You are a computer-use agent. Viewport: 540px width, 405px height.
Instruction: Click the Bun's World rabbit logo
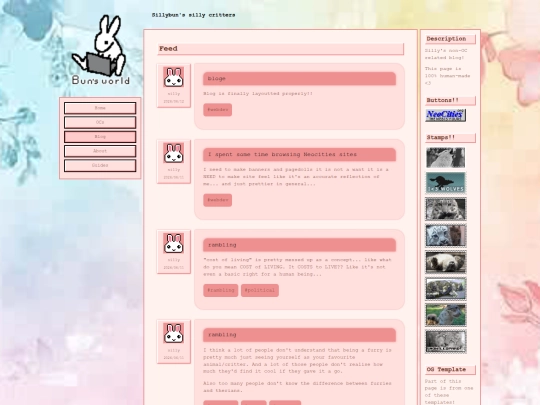coord(101,50)
